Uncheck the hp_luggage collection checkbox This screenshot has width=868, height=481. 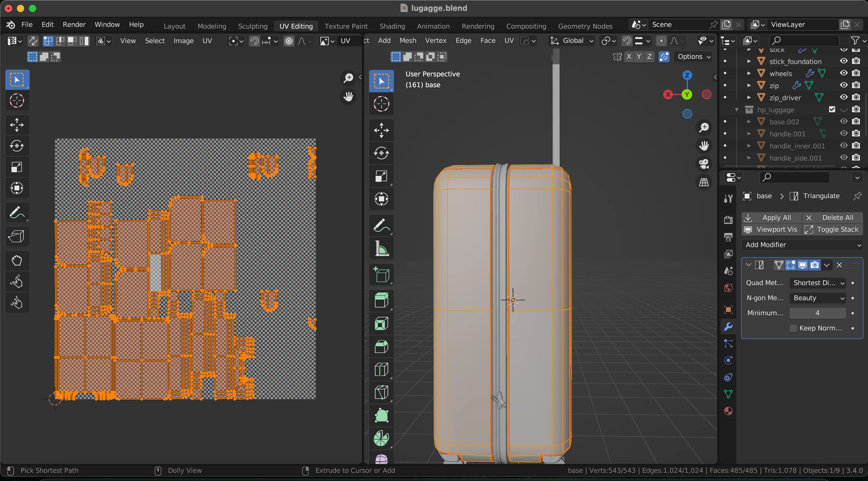pyautogui.click(x=832, y=110)
